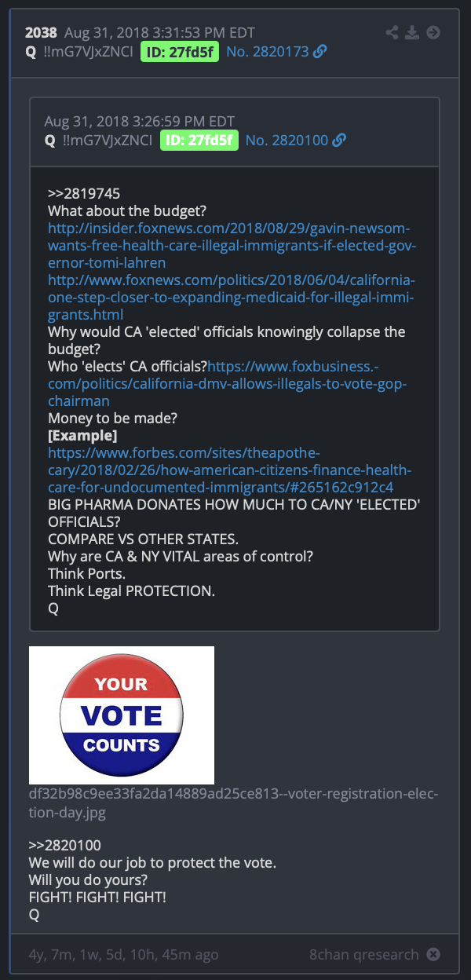Click the download icon in post header
The height and width of the screenshot is (980, 471).
pos(413,32)
